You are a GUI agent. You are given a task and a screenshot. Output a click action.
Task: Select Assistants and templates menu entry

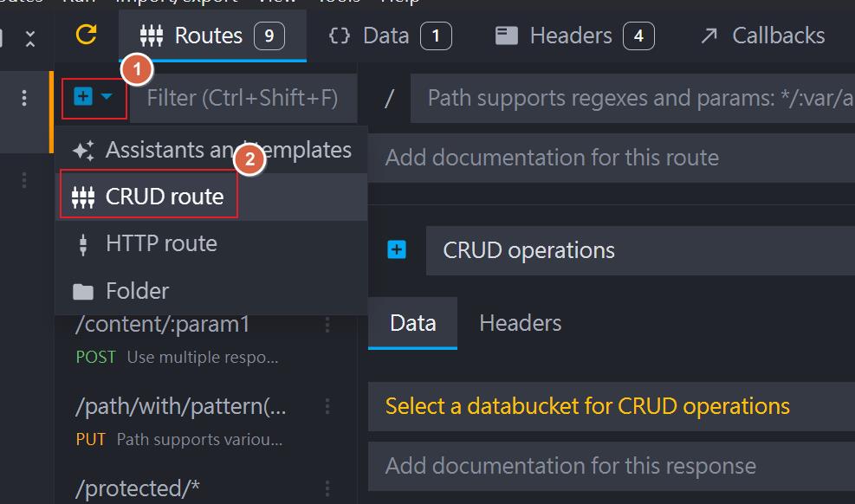[211, 150]
